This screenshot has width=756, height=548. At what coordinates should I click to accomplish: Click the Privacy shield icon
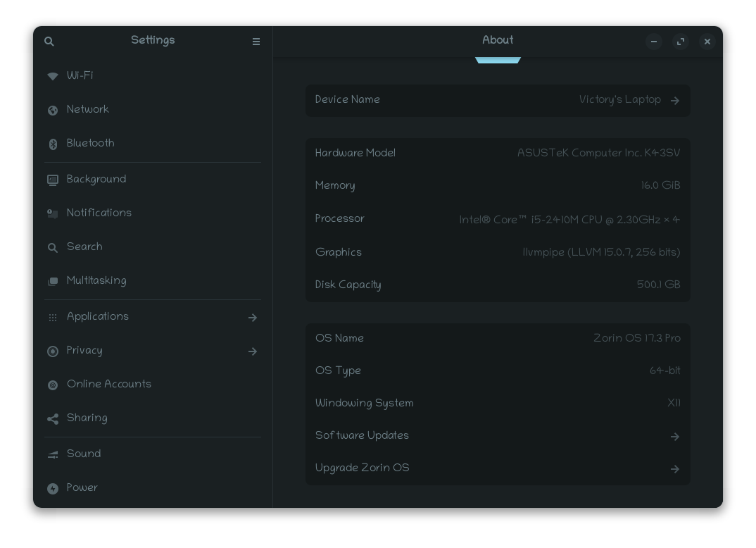pyautogui.click(x=53, y=351)
